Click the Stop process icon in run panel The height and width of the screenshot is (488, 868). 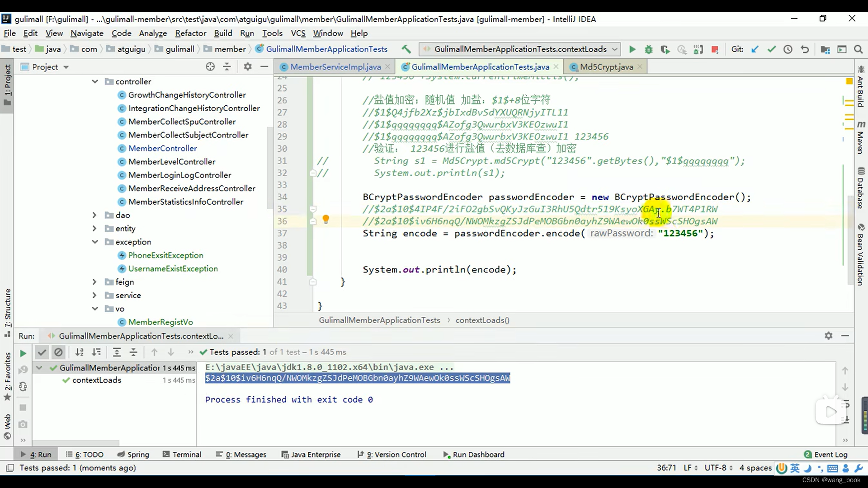tap(23, 406)
